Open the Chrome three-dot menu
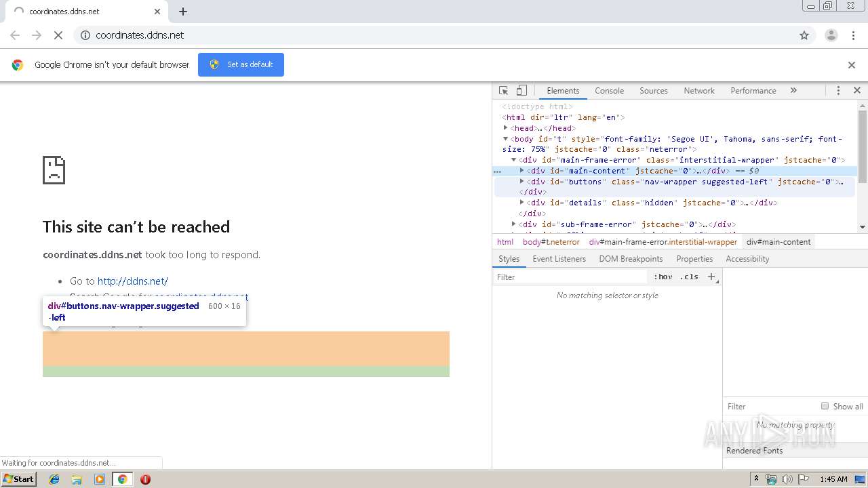 854,35
